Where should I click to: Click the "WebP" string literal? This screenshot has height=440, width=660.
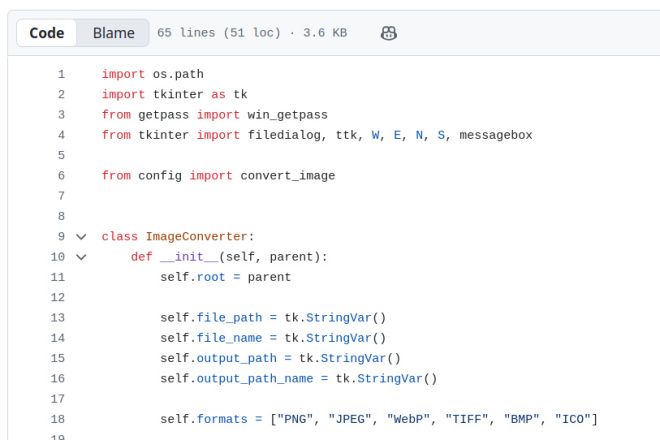click(408, 419)
